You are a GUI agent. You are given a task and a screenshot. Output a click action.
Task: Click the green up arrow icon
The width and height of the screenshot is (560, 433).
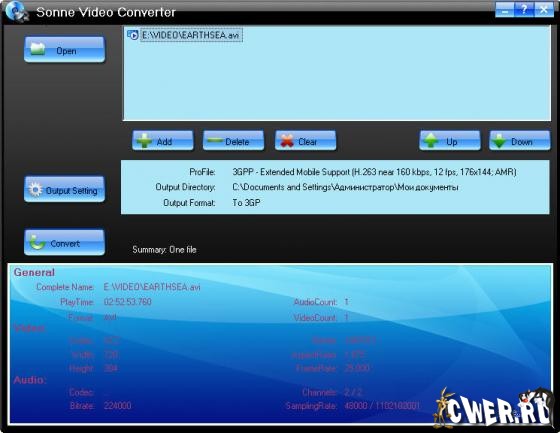coord(431,141)
